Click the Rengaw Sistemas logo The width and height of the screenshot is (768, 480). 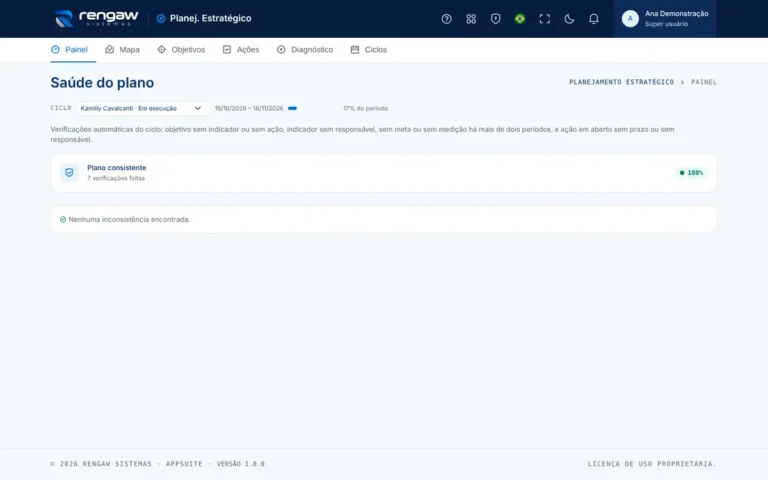click(96, 19)
